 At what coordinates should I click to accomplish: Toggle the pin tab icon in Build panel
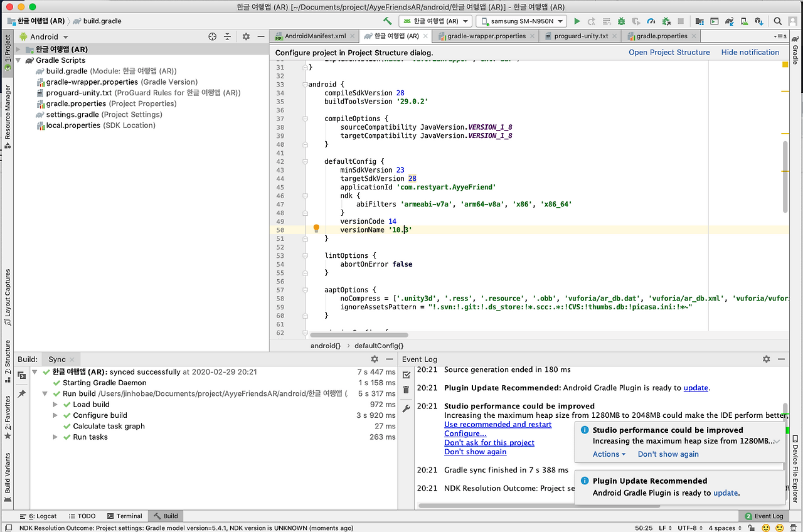pyautogui.click(x=22, y=394)
